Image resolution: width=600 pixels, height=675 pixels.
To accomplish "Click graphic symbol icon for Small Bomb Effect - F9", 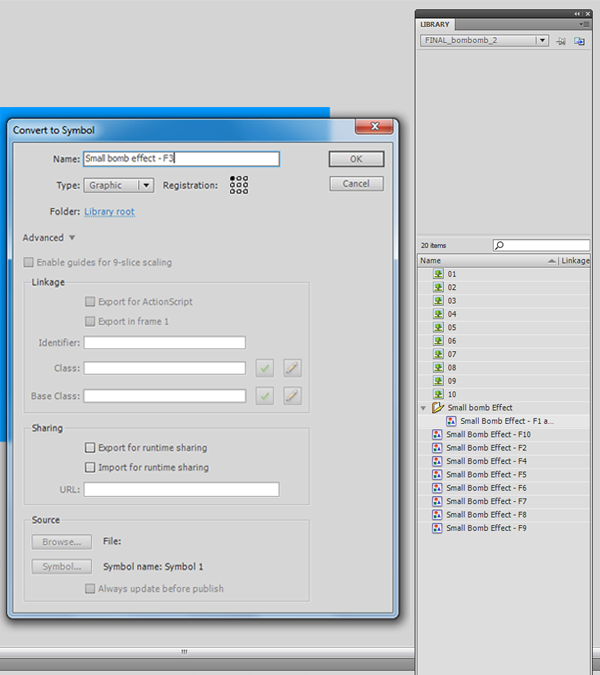I will click(437, 528).
